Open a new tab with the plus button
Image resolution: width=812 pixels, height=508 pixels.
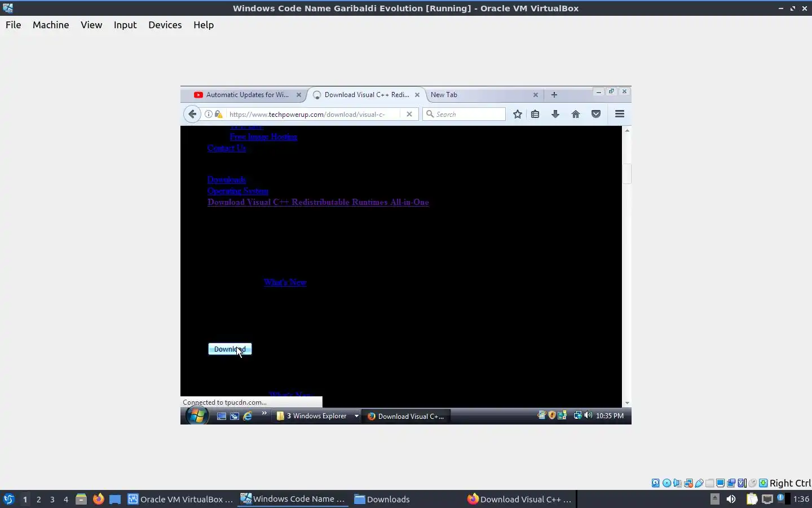(554, 95)
